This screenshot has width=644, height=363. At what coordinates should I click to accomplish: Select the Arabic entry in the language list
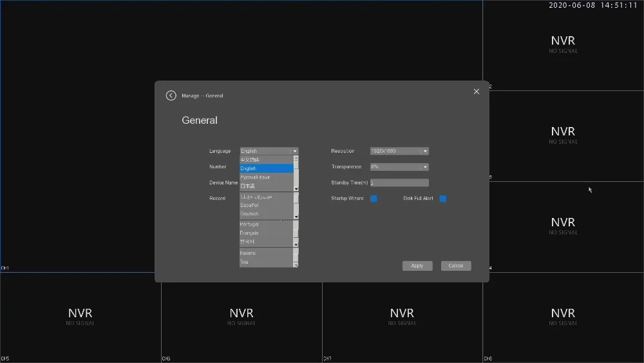pyautogui.click(x=267, y=197)
